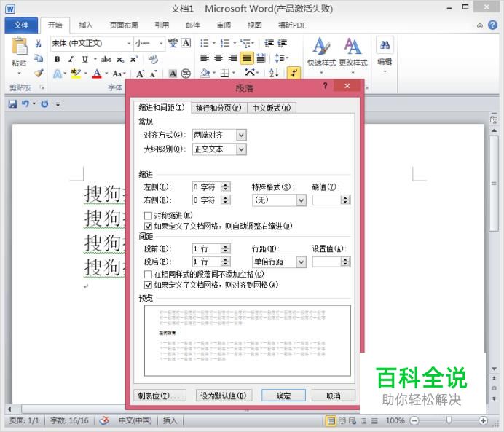
Task: Select the Format Painter brush
Action: coord(39,73)
